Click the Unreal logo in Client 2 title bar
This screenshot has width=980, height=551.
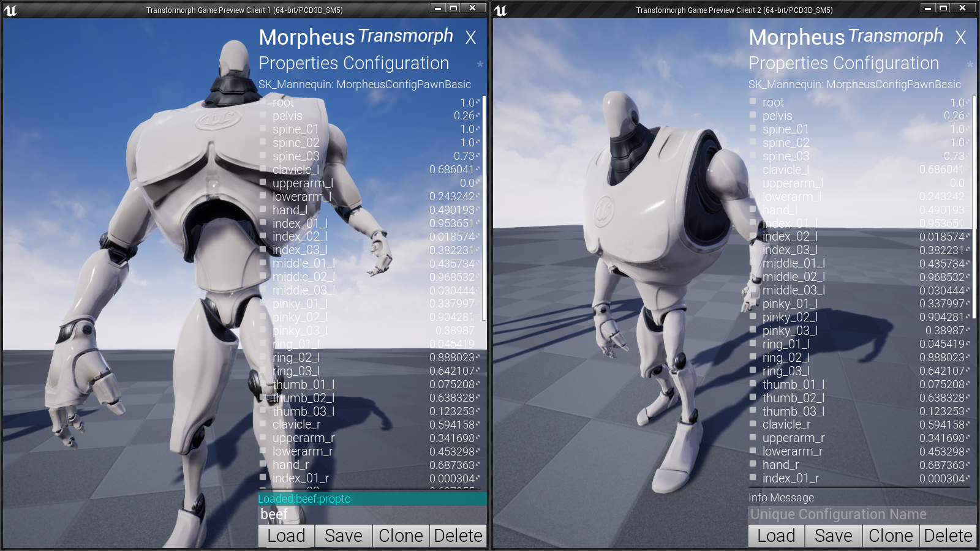500,10
